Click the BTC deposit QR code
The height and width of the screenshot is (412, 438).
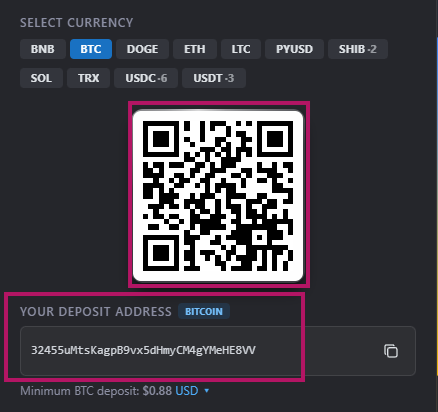click(x=218, y=196)
